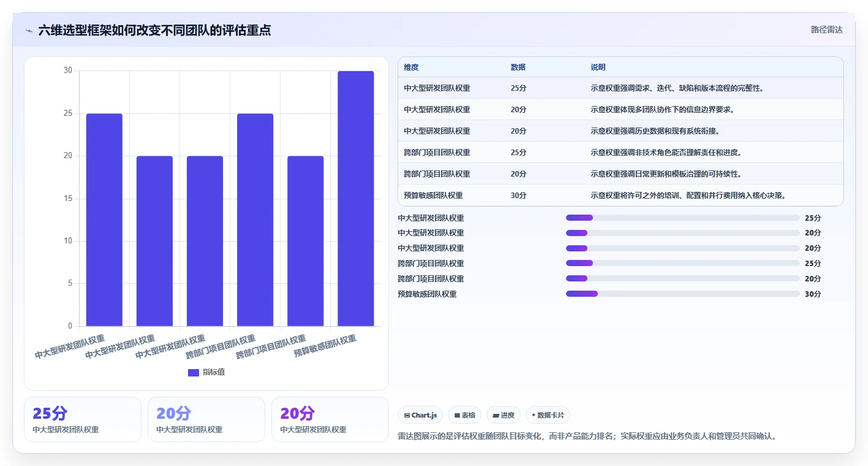The width and height of the screenshot is (868, 466).
Task: Select the Chart.js chip
Action: click(420, 415)
